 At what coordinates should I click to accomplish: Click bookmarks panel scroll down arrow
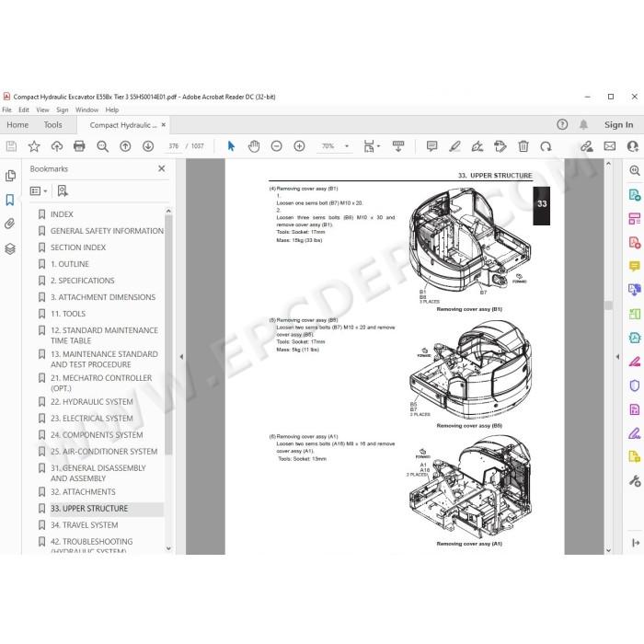click(168, 548)
